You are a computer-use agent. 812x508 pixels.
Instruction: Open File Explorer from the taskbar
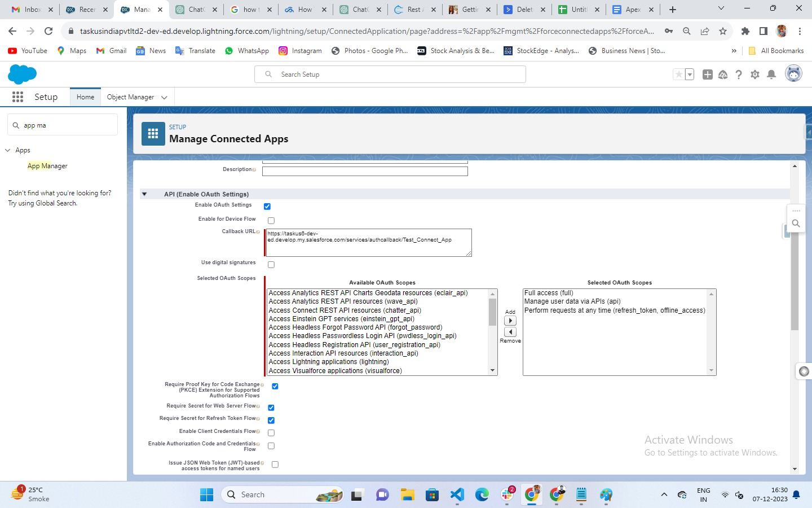(x=407, y=495)
